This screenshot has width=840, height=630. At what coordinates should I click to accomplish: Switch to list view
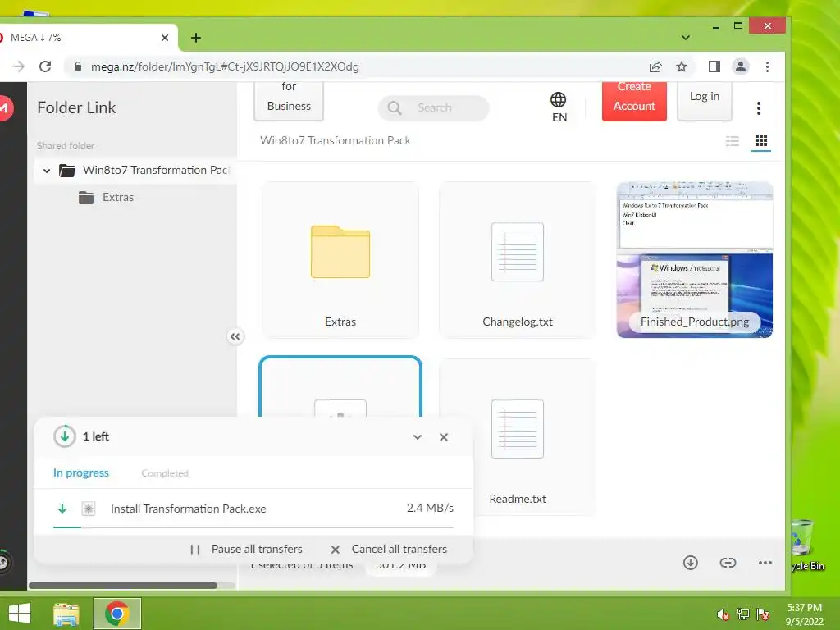click(x=733, y=141)
